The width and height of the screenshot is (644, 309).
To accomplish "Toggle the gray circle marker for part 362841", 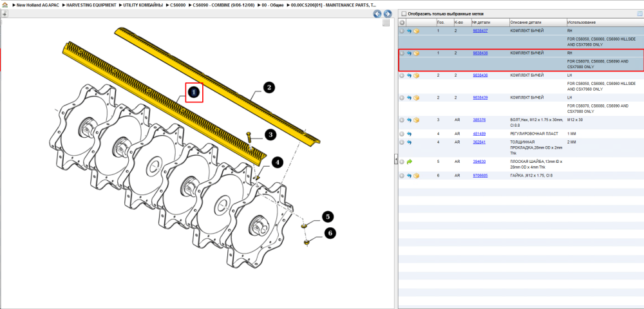I will [402, 142].
